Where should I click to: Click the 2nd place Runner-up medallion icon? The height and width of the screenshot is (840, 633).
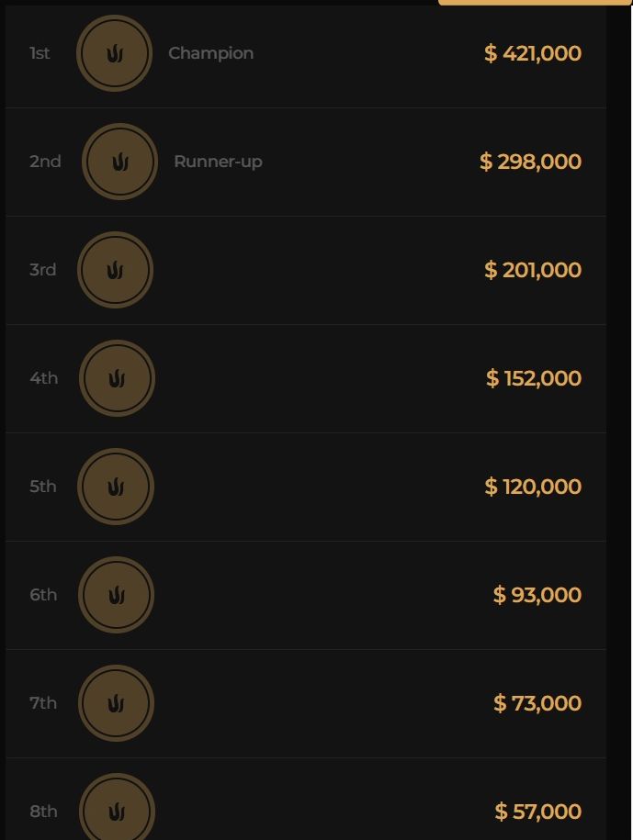pyautogui.click(x=119, y=162)
